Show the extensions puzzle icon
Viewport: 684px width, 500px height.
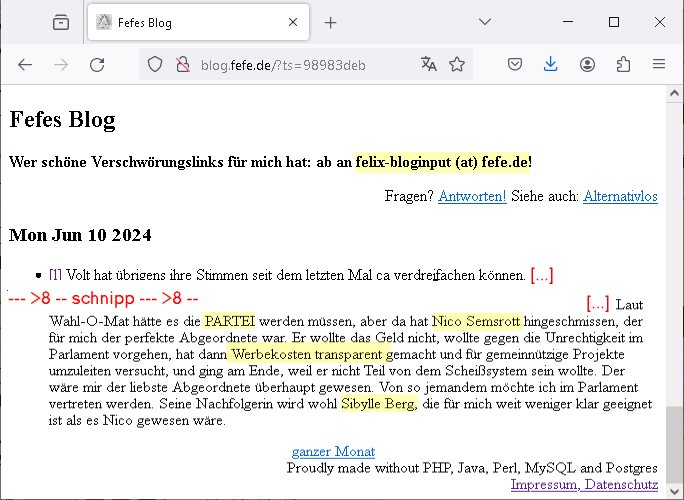[623, 65]
